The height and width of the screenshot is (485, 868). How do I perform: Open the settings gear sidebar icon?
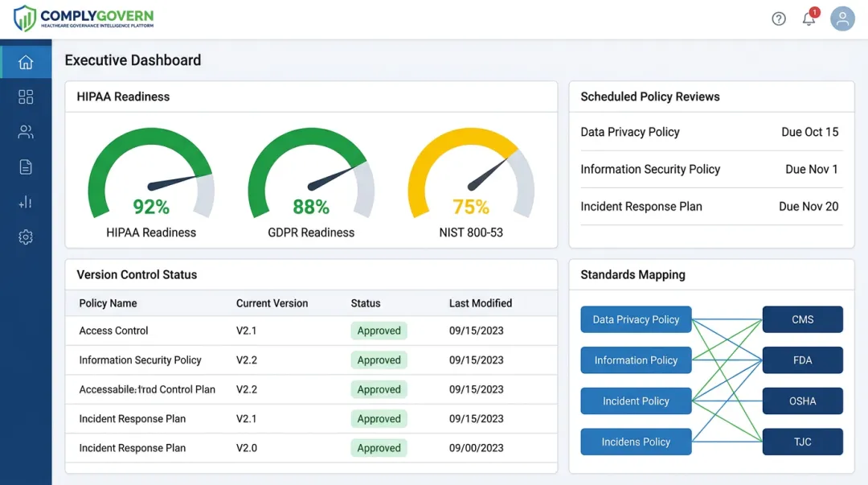pyautogui.click(x=26, y=237)
